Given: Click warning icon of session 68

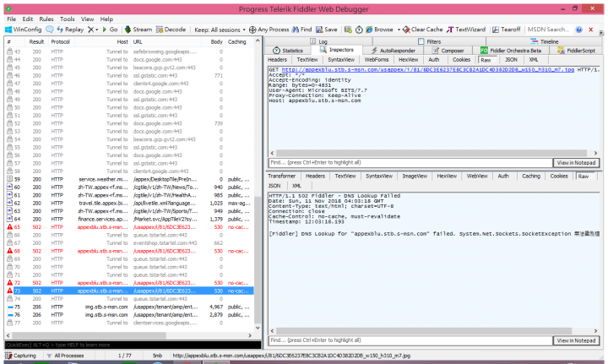Looking at the screenshot, I should (x=9, y=251).
